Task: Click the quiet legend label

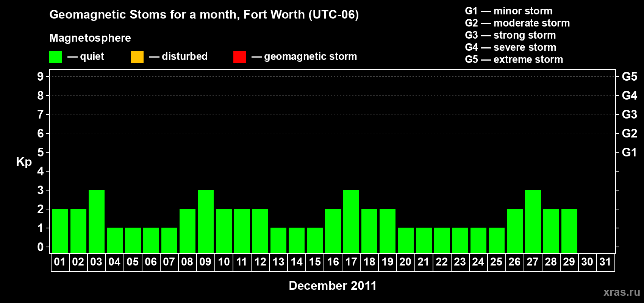Action: click(92, 56)
